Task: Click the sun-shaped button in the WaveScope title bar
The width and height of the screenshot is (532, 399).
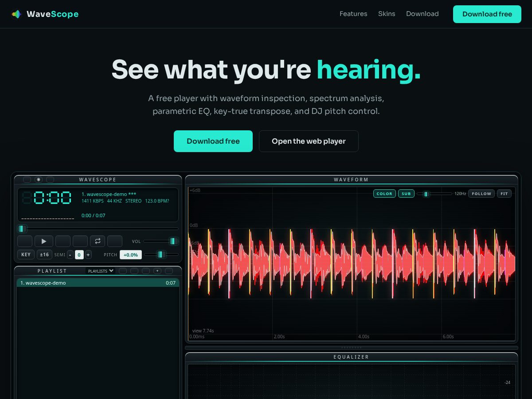Action: click(39, 180)
